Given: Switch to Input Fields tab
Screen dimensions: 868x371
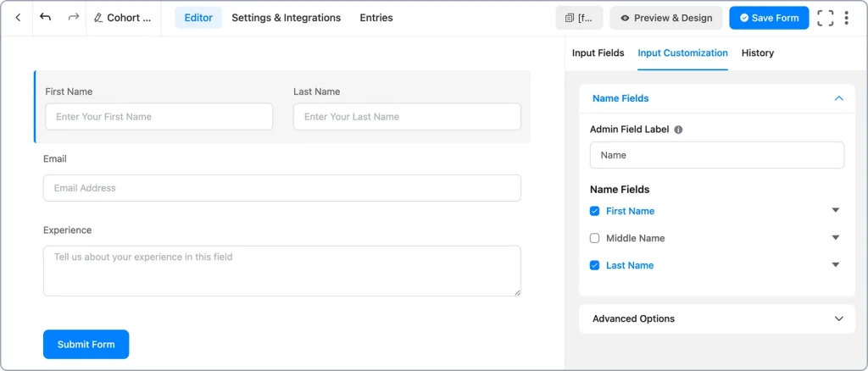Looking at the screenshot, I should 598,53.
